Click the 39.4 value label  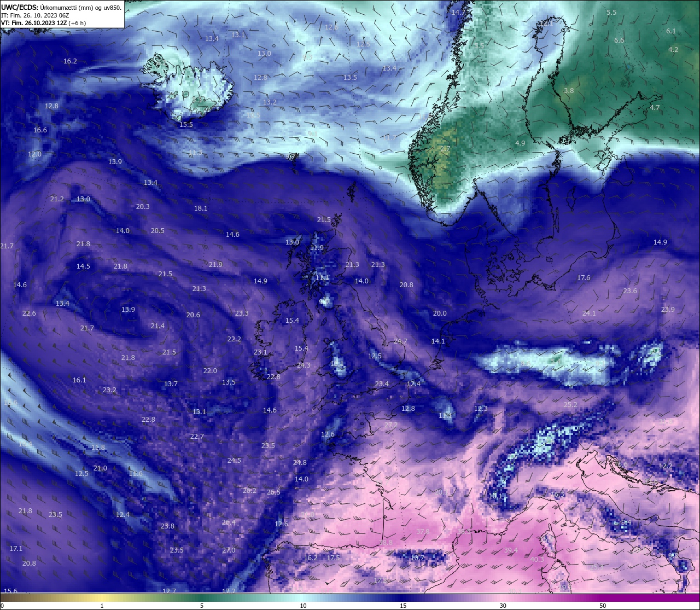pyautogui.click(x=511, y=550)
